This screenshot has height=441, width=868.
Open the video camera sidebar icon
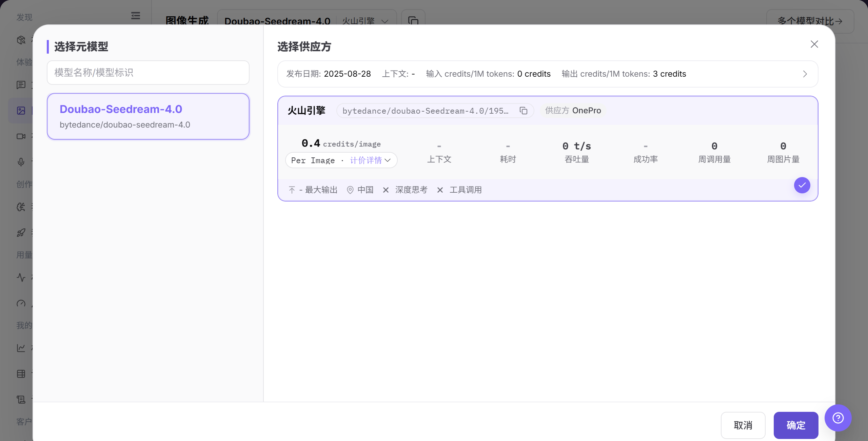(21, 136)
